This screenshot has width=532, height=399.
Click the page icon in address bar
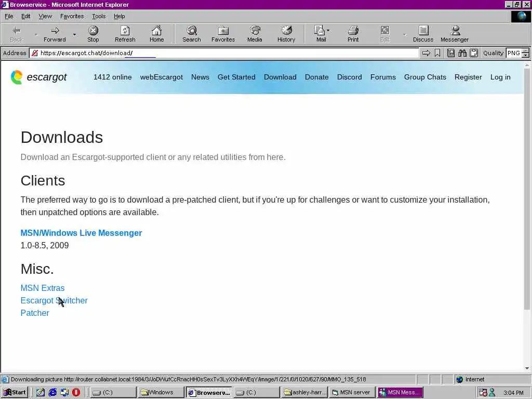tap(35, 53)
